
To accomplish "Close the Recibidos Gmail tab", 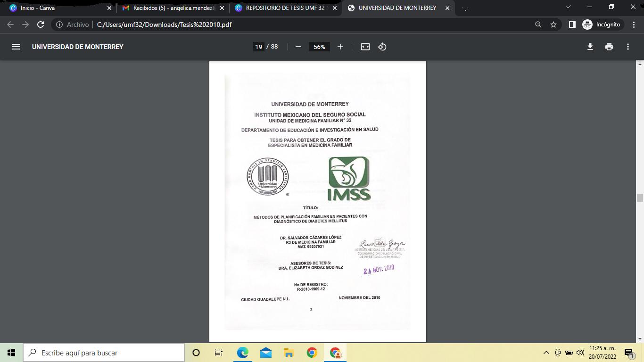I will (222, 8).
